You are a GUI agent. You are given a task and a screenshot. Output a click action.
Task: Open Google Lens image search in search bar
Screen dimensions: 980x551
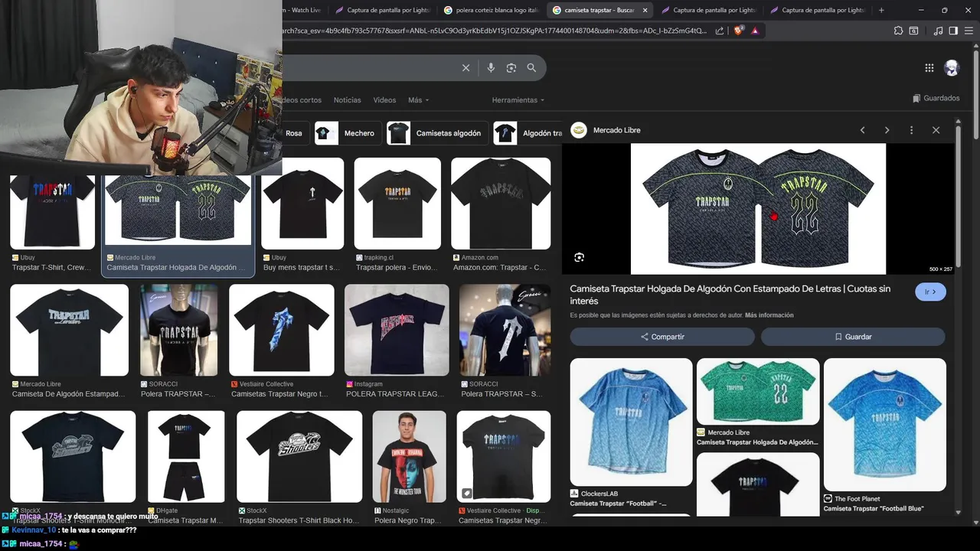[x=511, y=68]
